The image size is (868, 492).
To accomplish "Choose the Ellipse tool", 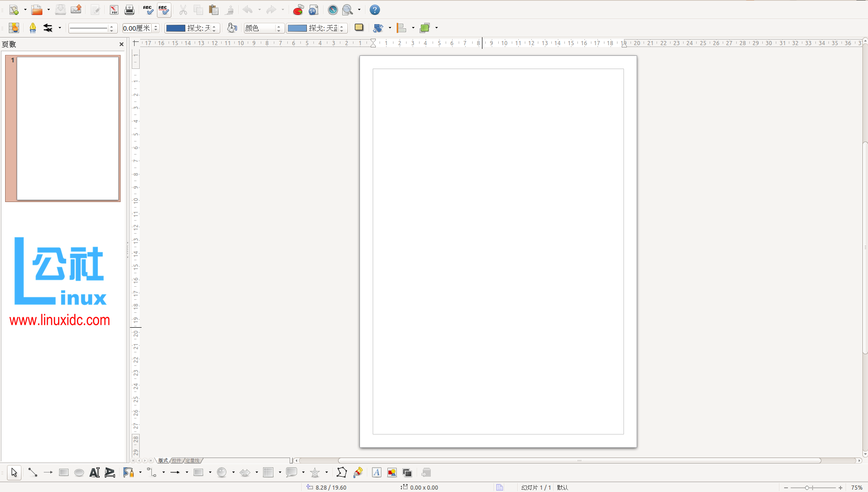I will (79, 472).
